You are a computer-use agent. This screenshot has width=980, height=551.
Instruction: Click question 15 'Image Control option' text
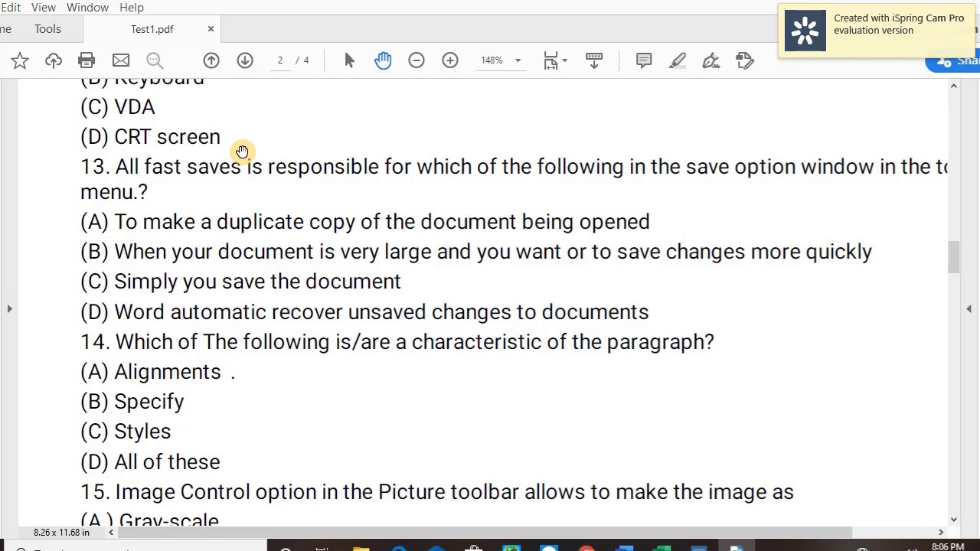pos(437,492)
